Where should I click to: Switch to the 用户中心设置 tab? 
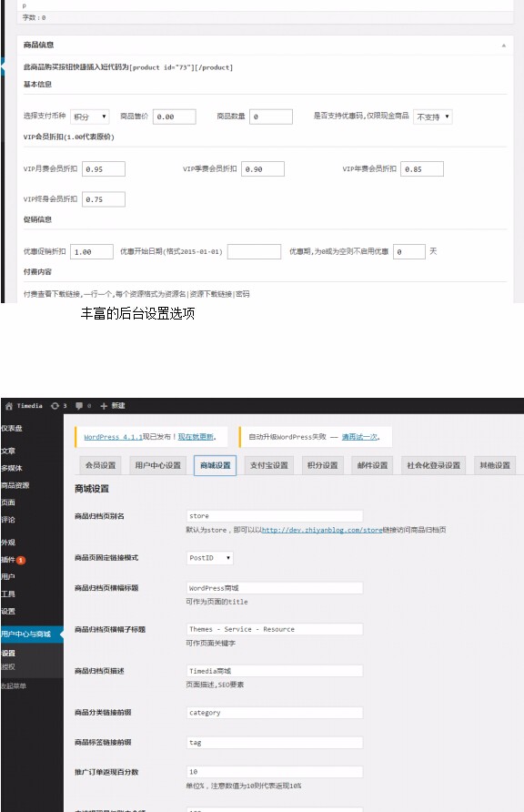(x=157, y=465)
